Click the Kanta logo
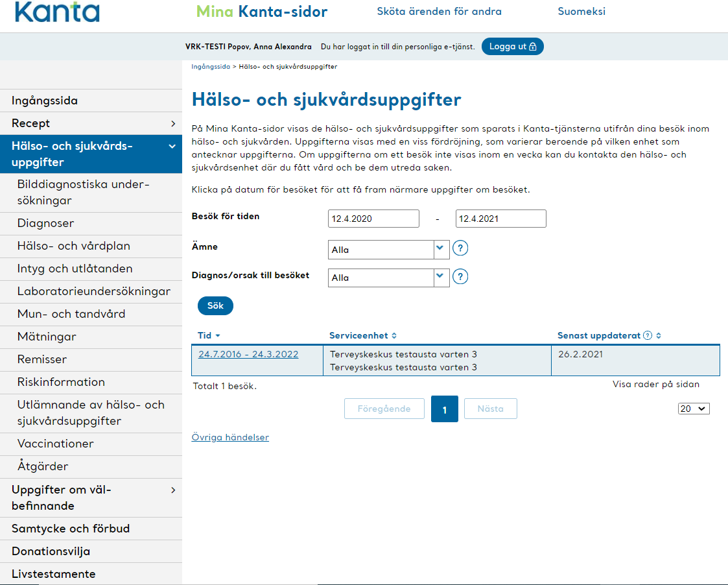The height and width of the screenshot is (585, 728). coord(57,12)
